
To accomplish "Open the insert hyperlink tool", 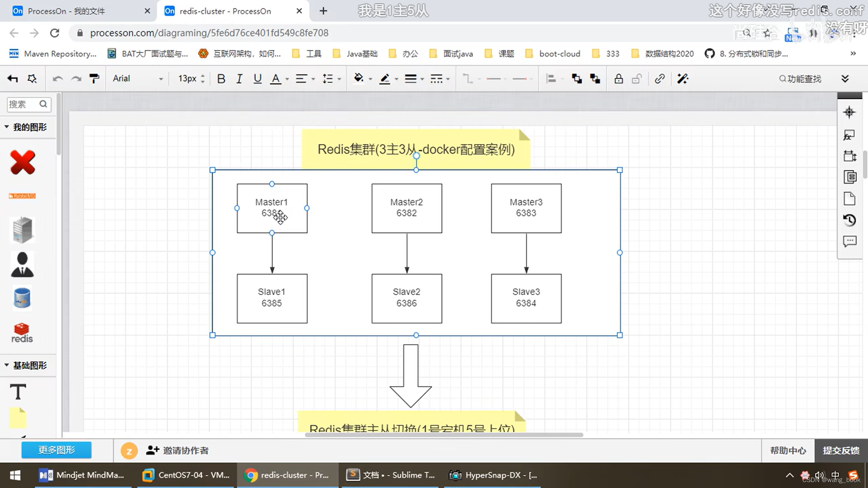I will [x=660, y=79].
